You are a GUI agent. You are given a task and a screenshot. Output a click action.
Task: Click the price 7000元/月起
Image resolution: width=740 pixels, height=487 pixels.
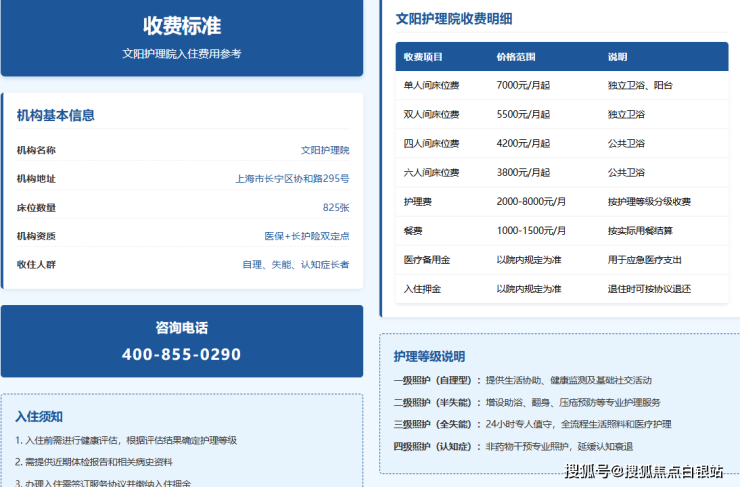pyautogui.click(x=523, y=85)
